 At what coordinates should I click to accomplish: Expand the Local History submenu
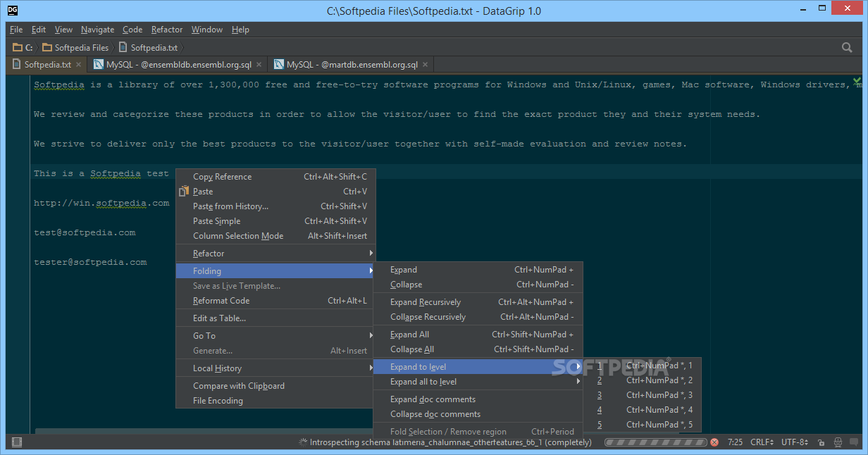[275, 368]
